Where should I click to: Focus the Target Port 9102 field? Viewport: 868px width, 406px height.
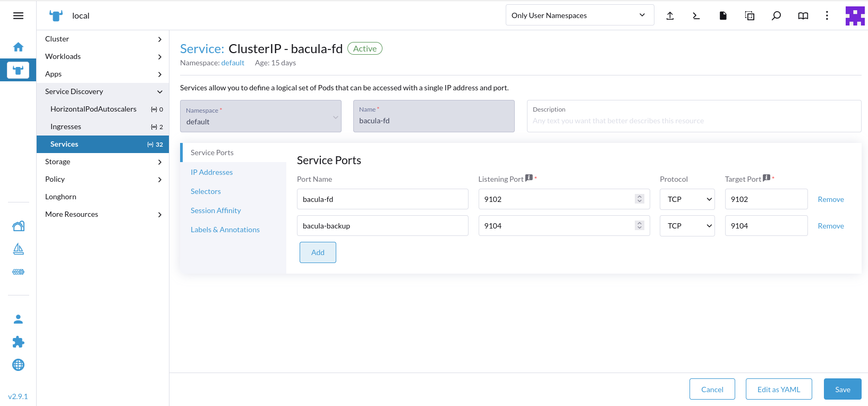[x=766, y=199]
